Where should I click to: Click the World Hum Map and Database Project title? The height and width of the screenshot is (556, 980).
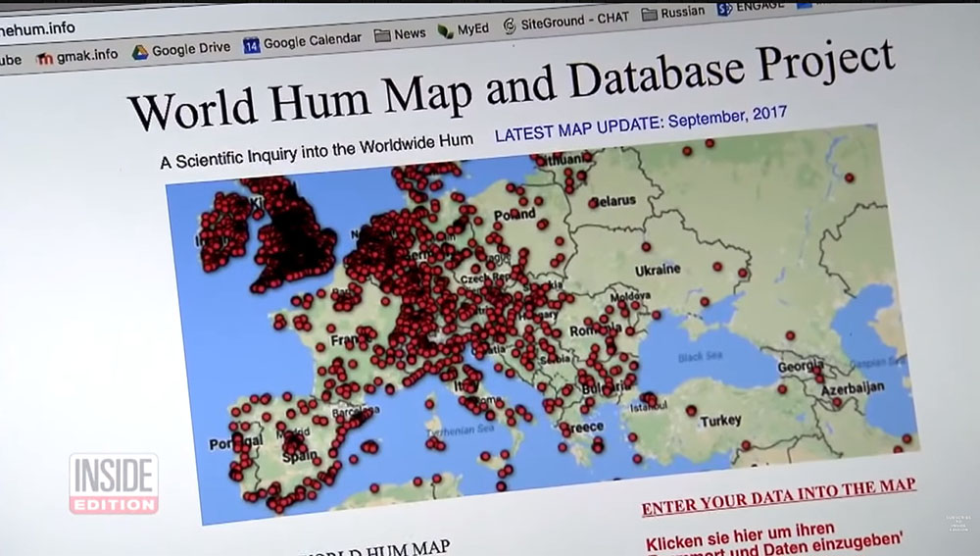[512, 84]
